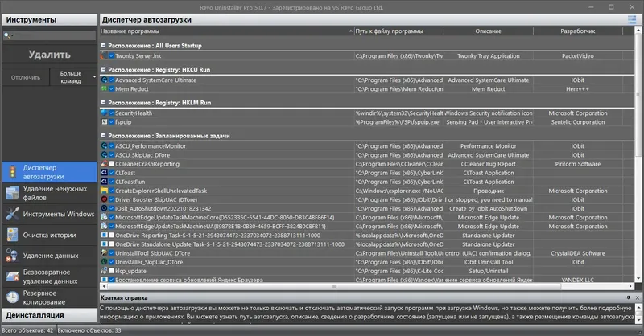The image size is (644, 336).
Task: Close the Краткая справка panel
Action: 638,297
